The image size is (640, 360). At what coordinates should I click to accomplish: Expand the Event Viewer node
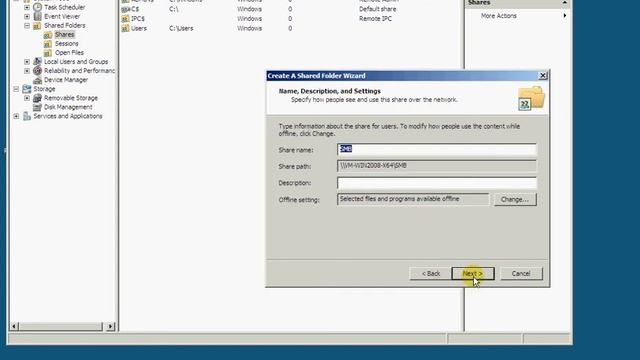coord(27,16)
